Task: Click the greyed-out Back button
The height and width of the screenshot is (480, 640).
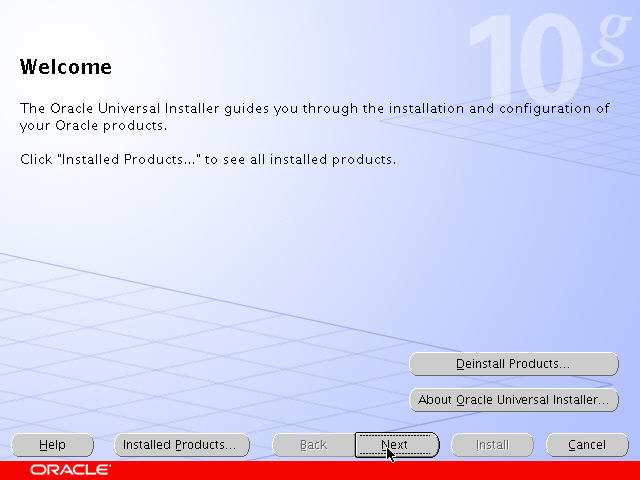Action: click(313, 445)
